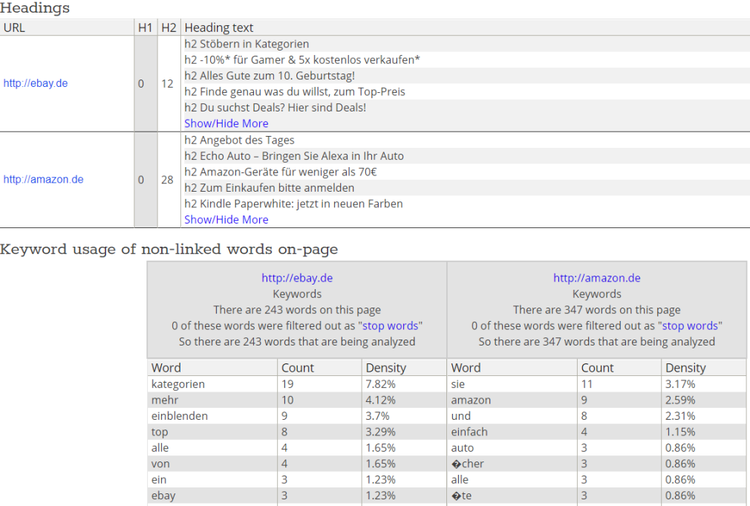Click the word "top" in ebay keyword table
750x506 pixels.
click(x=159, y=432)
